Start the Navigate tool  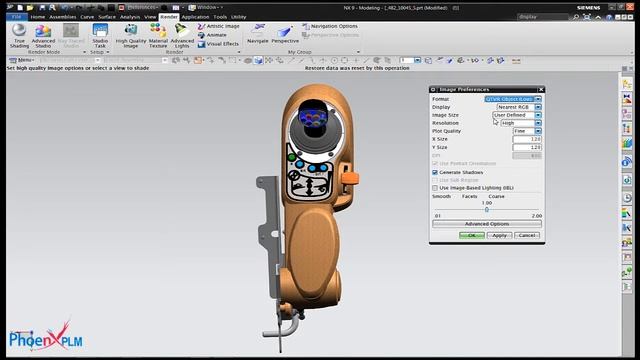pos(258,34)
